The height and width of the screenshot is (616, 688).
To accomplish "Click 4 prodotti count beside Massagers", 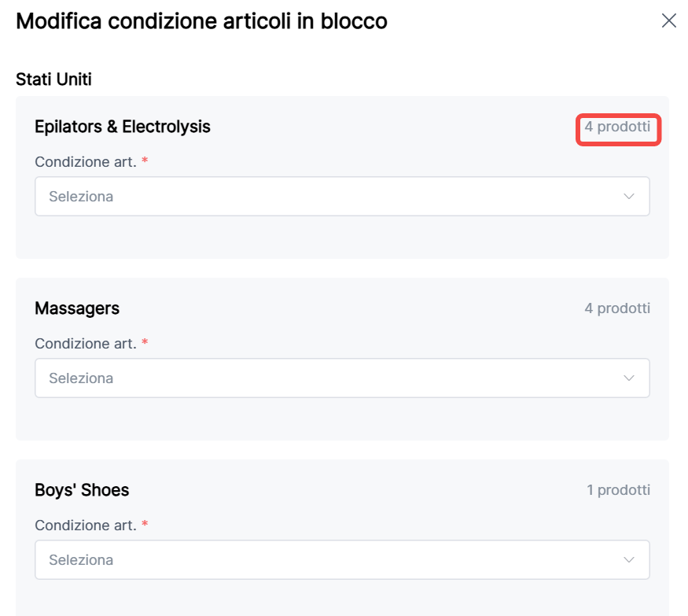I will (x=617, y=308).
